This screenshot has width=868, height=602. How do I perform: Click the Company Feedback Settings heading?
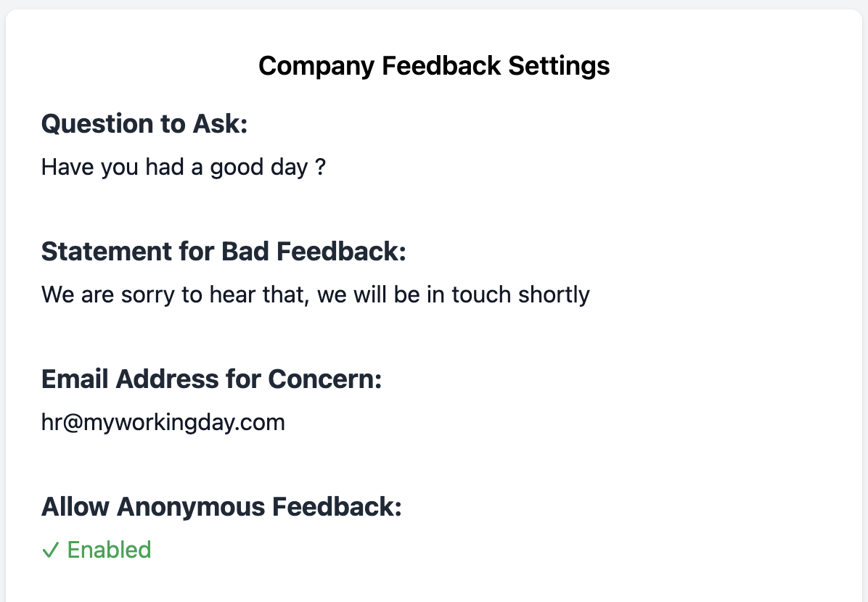click(434, 66)
